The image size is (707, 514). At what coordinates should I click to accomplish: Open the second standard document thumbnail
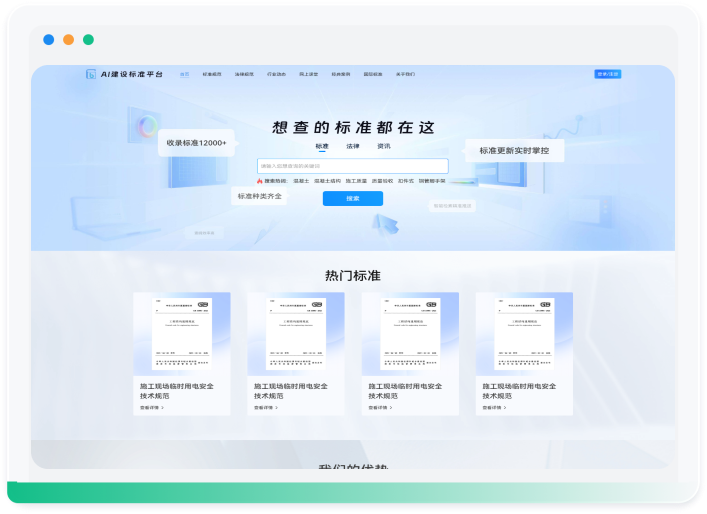(x=296, y=334)
